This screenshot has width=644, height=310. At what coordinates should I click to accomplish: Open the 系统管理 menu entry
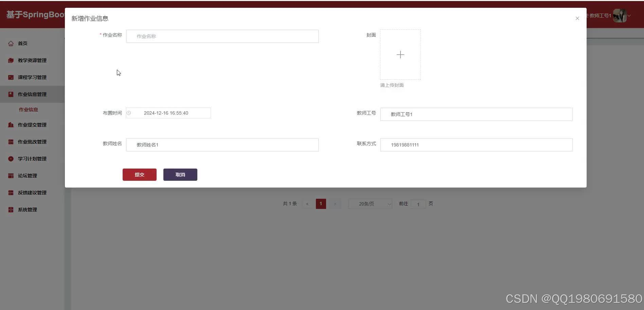(x=27, y=209)
